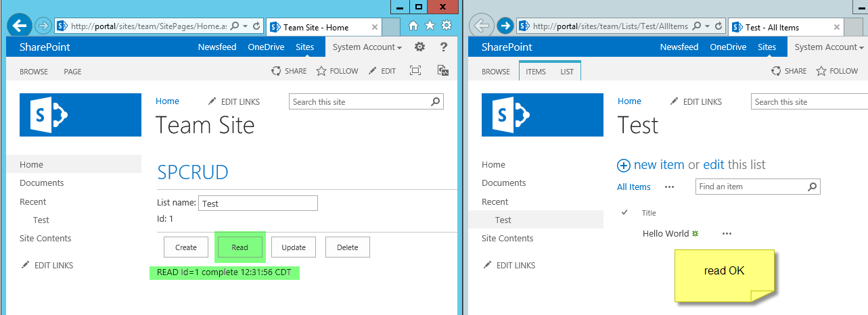This screenshot has height=315, width=868.
Task: Click FOLLOW in the Team Site ribbon
Action: click(x=337, y=71)
